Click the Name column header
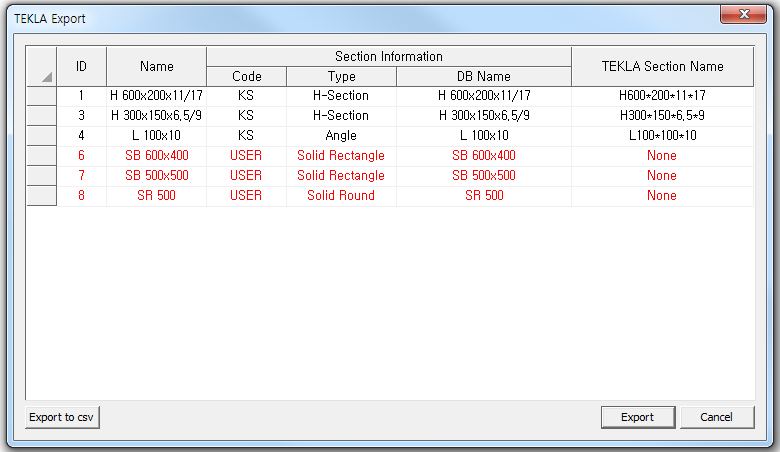Image resolution: width=780 pixels, height=452 pixels. (x=157, y=66)
